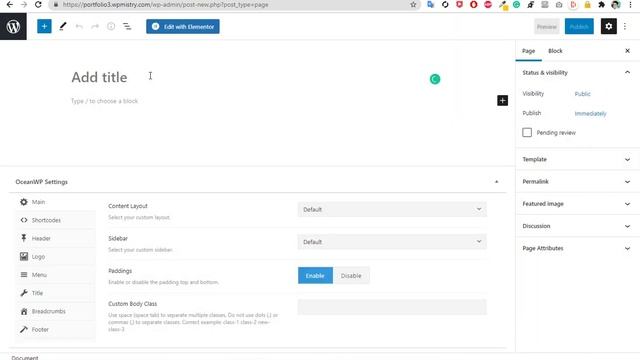This screenshot has height=360, width=640.
Task: Expand the Discussion panel
Action: click(578, 226)
